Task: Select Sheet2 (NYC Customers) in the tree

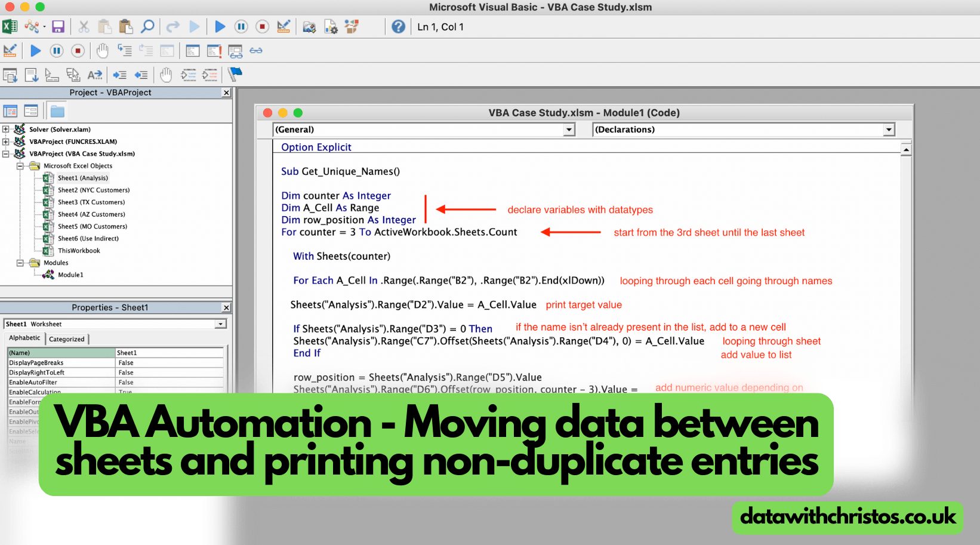Action: (94, 190)
